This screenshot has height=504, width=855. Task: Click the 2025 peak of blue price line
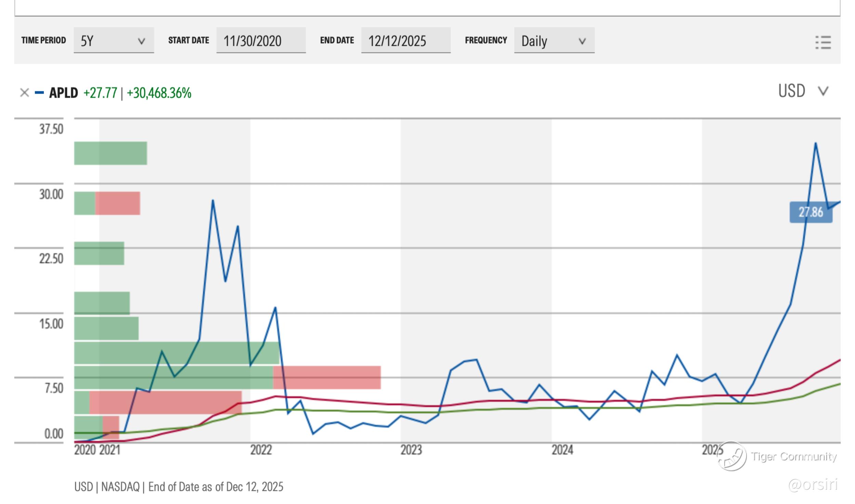tap(815, 144)
